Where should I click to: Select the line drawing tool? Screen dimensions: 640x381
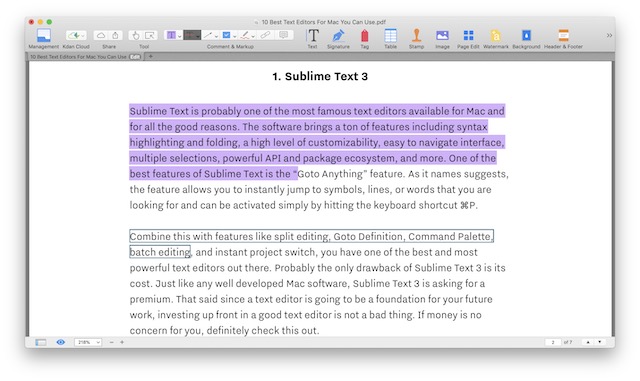(208, 36)
